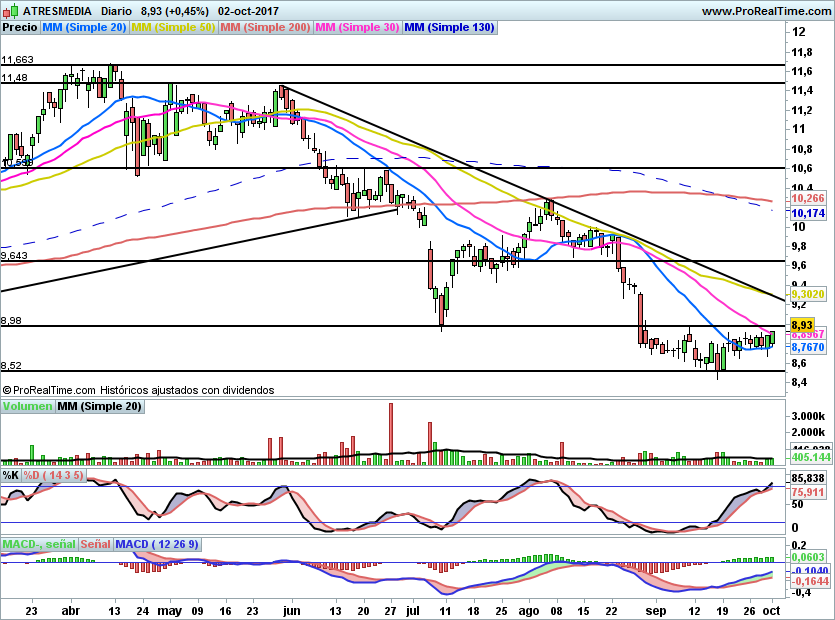Select the Precio indicator label

[x=20, y=27]
